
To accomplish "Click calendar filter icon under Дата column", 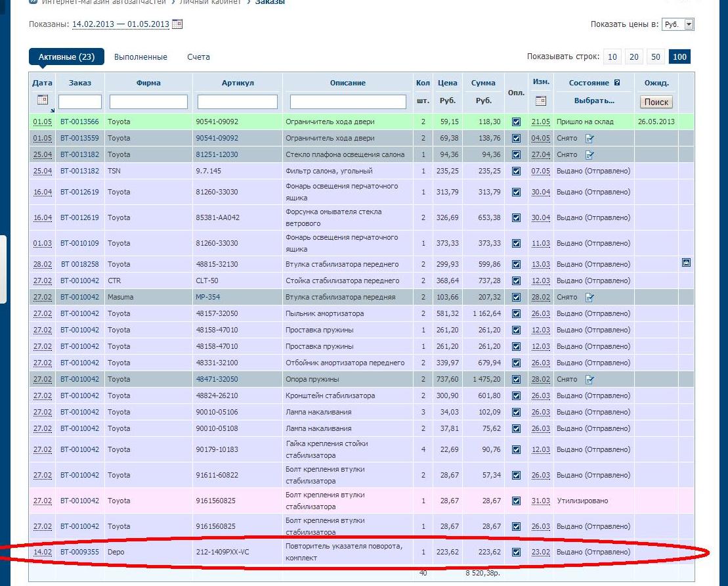I will coord(43,100).
